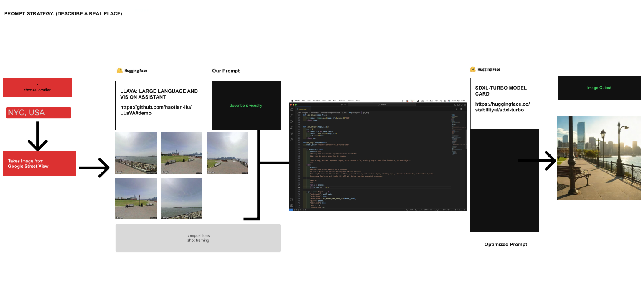The height and width of the screenshot is (283, 644).
Task: Click the Split Editor icon above the code
Action: pyautogui.click(x=461, y=109)
